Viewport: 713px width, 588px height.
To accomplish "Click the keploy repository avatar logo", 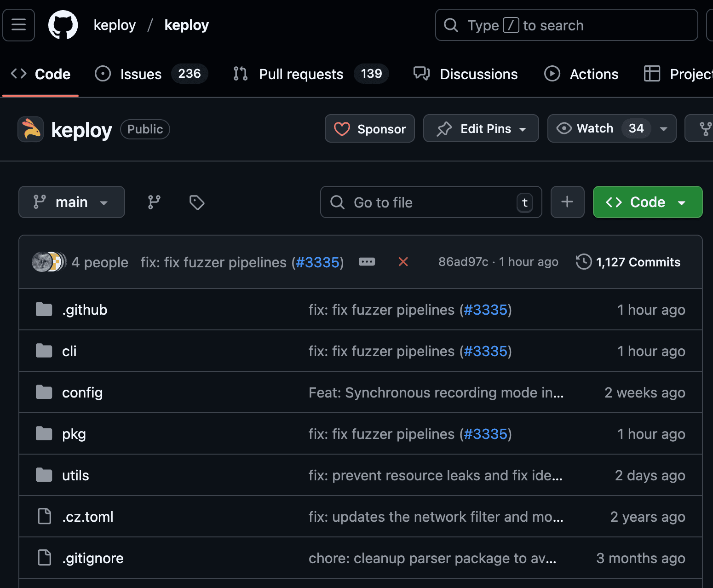I will [31, 129].
